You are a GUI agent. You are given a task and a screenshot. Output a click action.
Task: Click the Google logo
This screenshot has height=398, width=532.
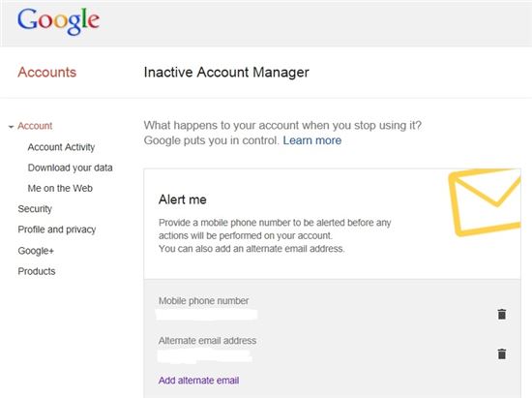point(58,21)
